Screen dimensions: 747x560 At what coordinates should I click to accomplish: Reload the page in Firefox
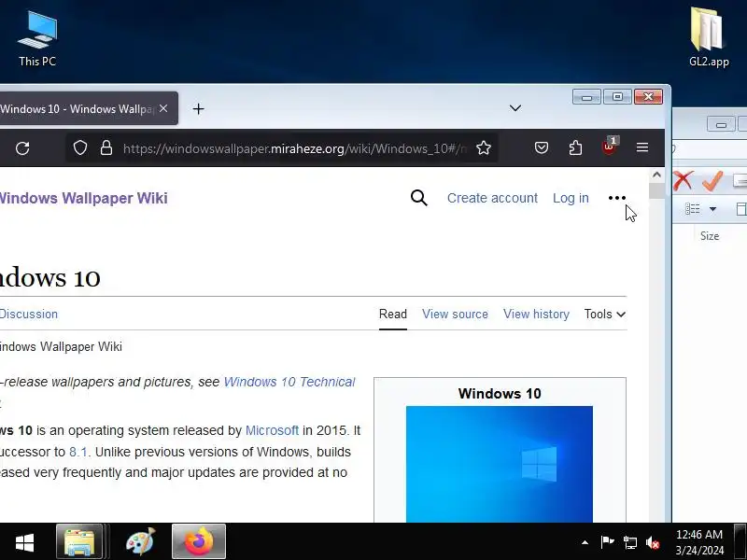click(x=22, y=148)
